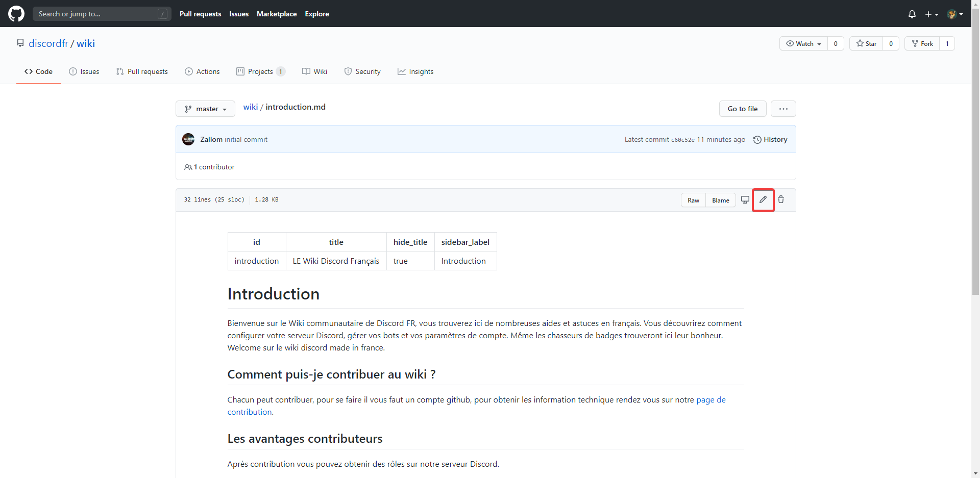This screenshot has width=980, height=478.
Task: Open commit c60c52e
Action: point(683,140)
